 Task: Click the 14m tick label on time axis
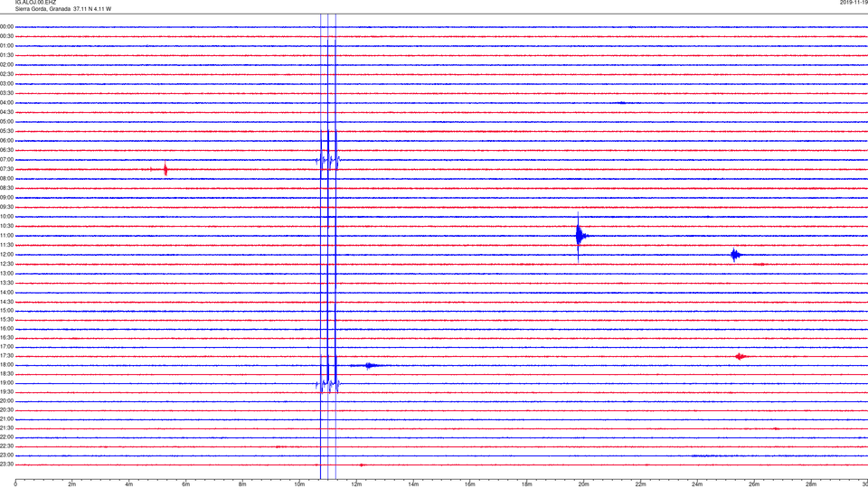coord(413,484)
